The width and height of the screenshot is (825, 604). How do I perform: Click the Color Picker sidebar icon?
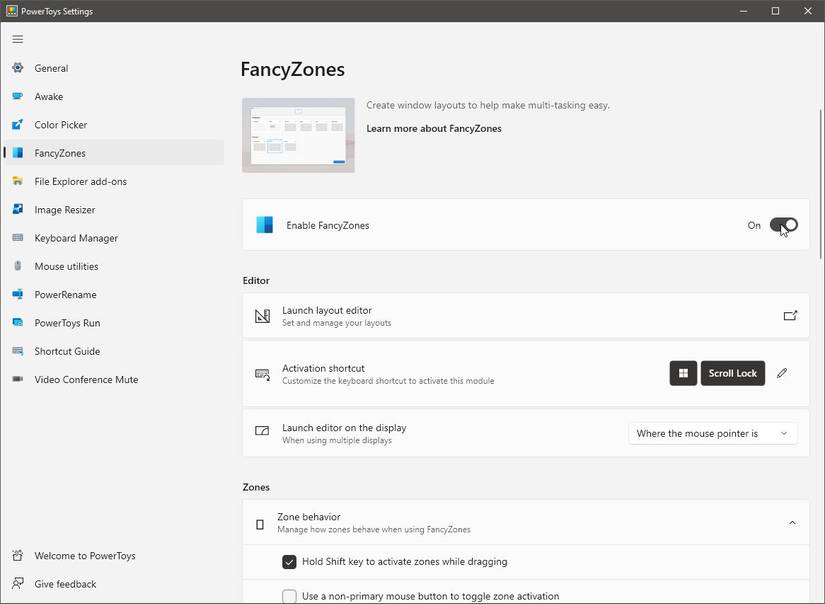click(17, 125)
